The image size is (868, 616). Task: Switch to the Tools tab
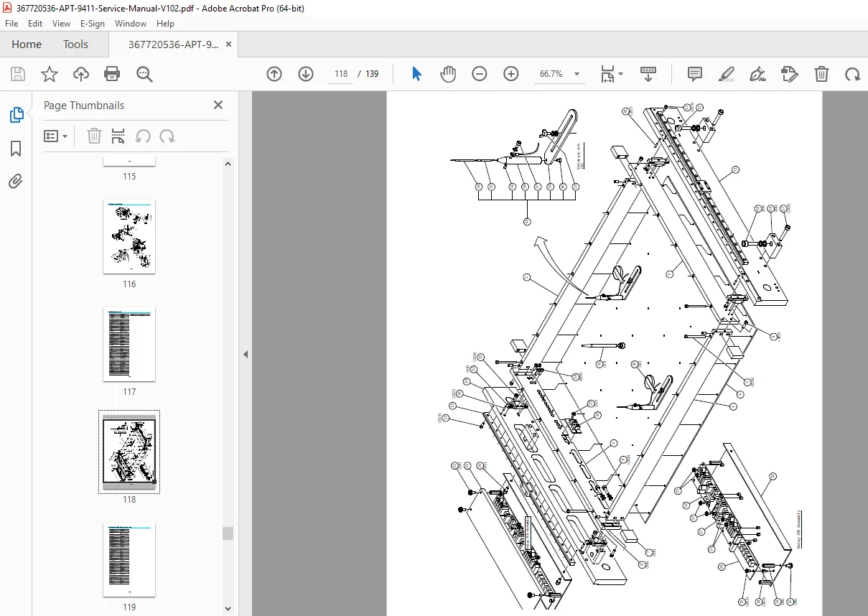point(75,45)
